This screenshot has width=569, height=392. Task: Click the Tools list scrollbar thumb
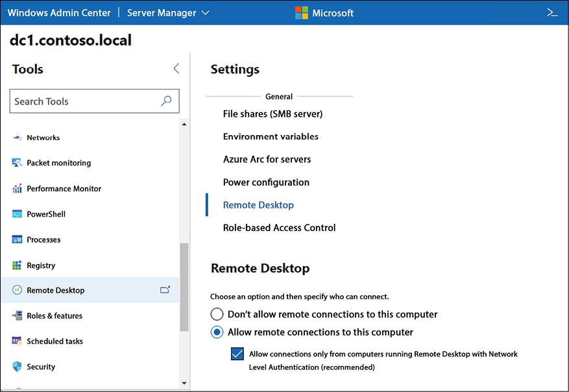click(x=184, y=287)
